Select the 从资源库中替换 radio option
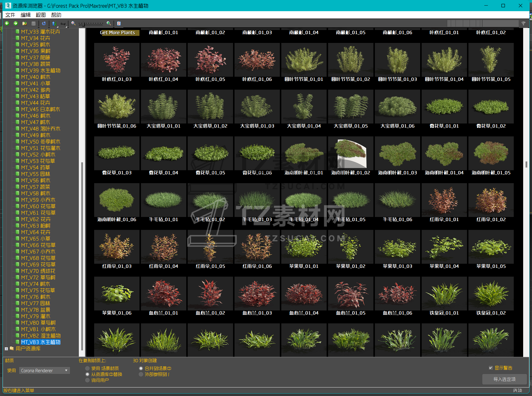The height and width of the screenshot is (396, 532). pos(87,374)
